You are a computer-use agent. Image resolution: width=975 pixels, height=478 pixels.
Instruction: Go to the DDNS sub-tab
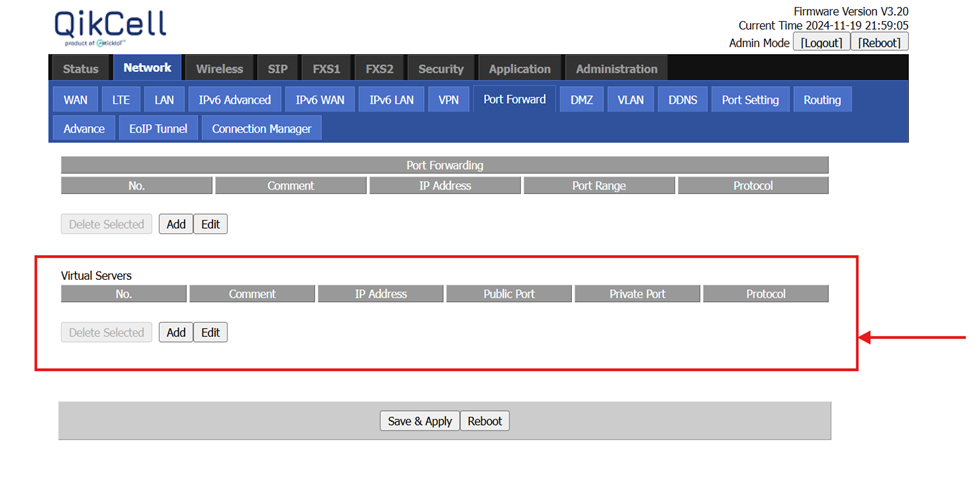(683, 100)
